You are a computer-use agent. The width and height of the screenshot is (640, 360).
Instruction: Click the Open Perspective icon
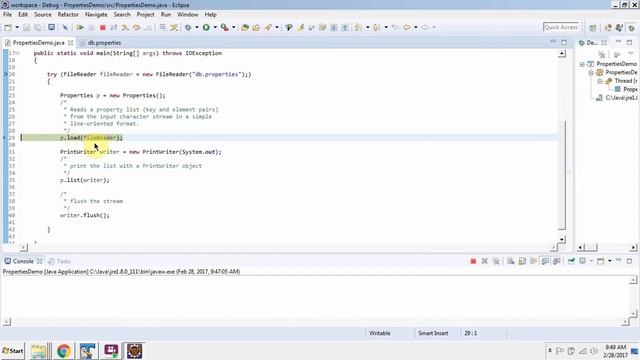coord(593,27)
